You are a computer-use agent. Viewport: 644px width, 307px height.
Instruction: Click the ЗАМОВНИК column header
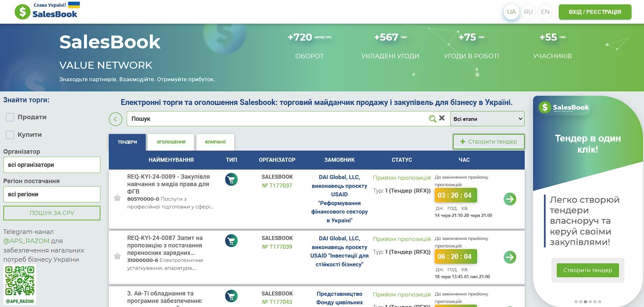point(339,160)
